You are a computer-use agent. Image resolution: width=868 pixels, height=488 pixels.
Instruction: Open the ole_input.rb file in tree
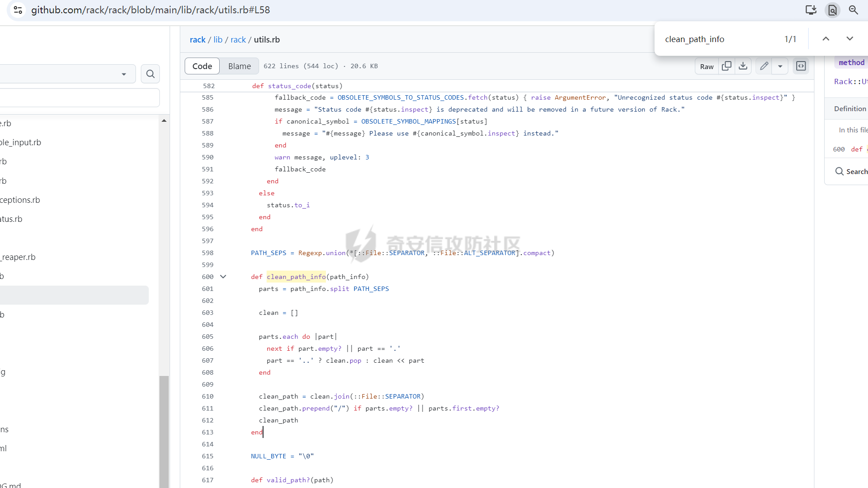click(x=20, y=142)
